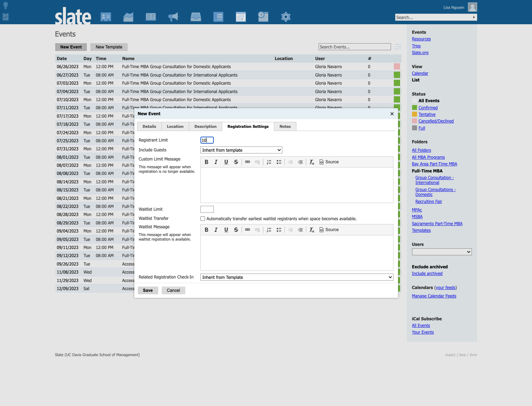Image resolution: width=532 pixels, height=406 pixels.
Task: Open the calendar grid Events icon
Action: coord(241,17)
